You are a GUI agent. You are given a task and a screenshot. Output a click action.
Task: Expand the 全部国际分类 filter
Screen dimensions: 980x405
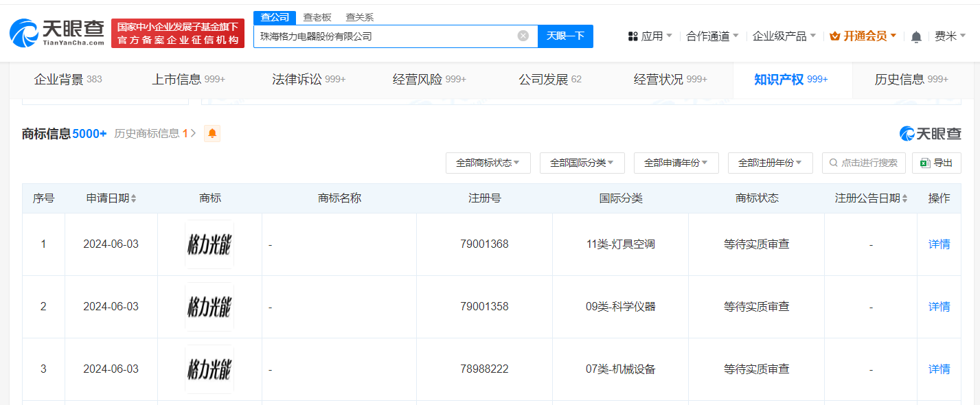(582, 163)
